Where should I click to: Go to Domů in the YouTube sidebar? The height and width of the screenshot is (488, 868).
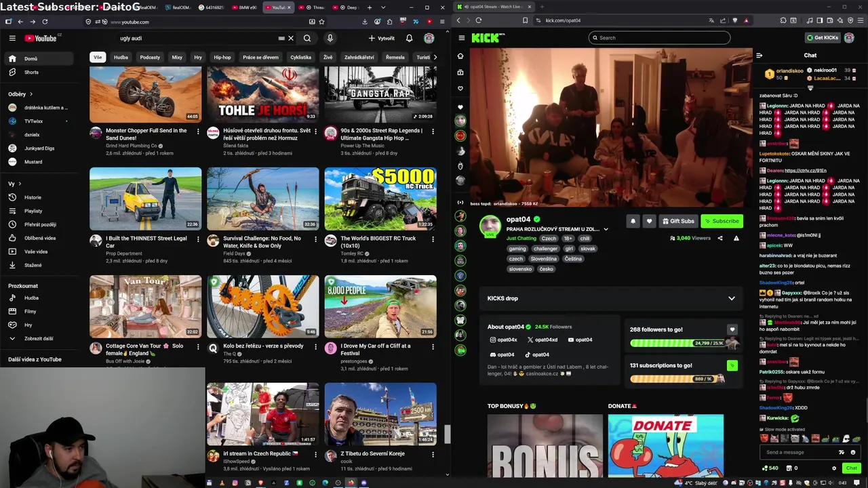pos(39,58)
